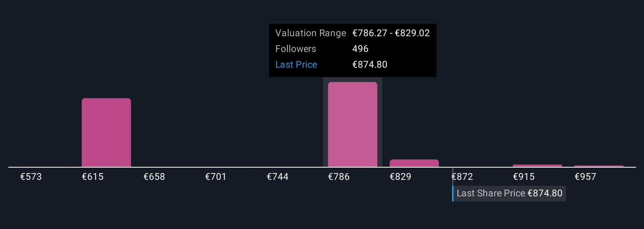This screenshot has height=229, width=644.
Task: Select the €615 axis label
Action: (93, 177)
